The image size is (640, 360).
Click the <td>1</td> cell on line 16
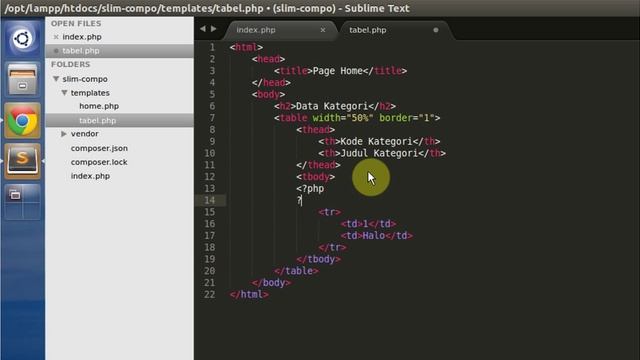pos(368,224)
